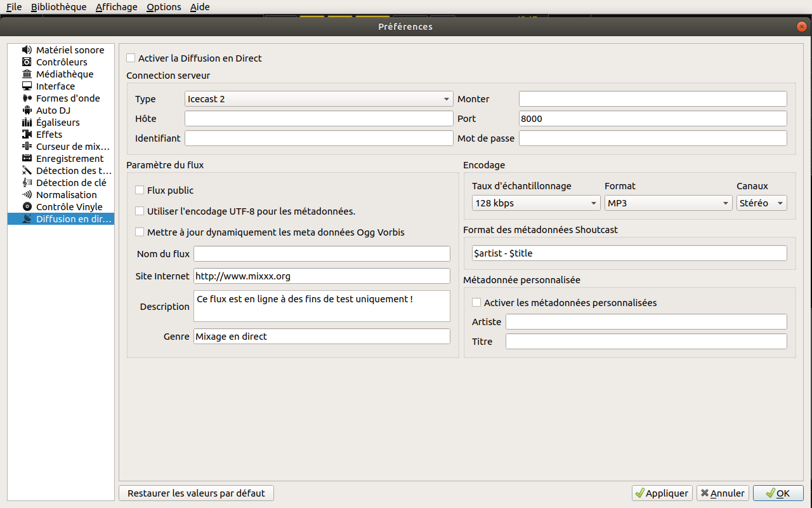
Task: Toggle the Flux public checkbox
Action: 140,190
